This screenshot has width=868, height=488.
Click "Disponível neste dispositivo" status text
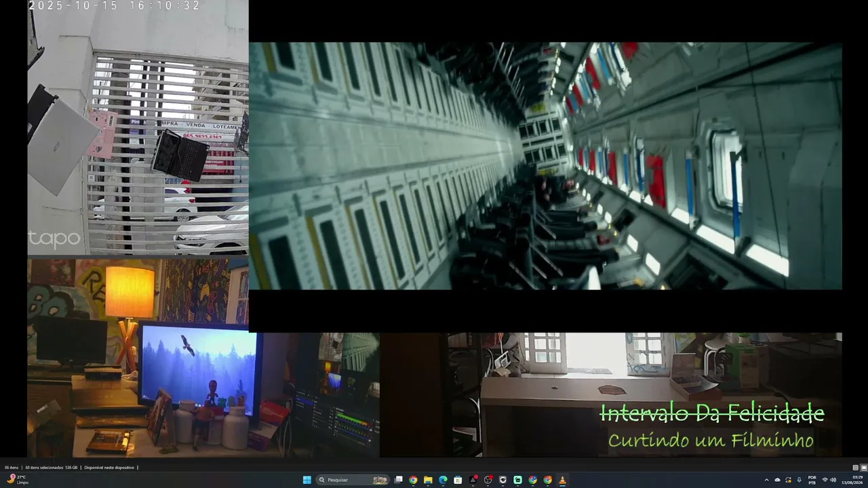109,468
